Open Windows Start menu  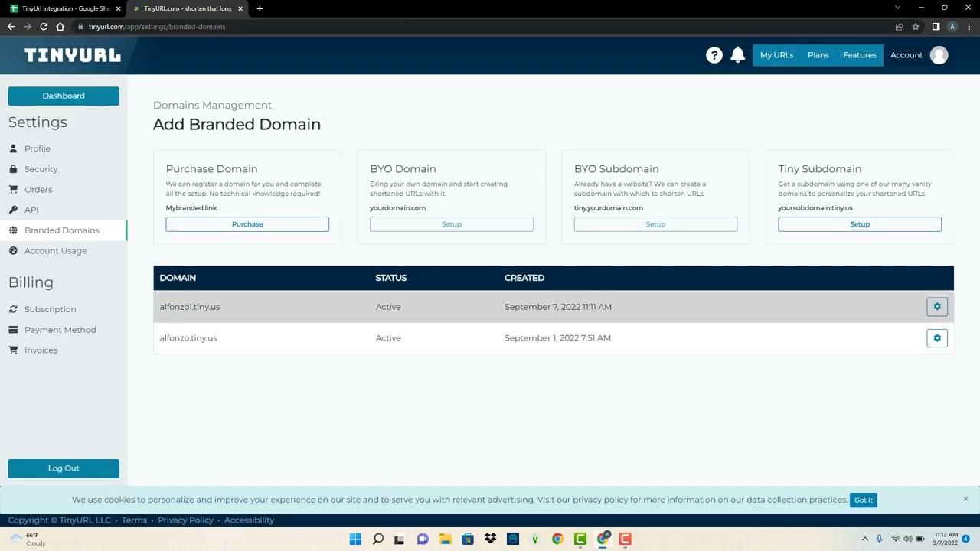coord(355,539)
